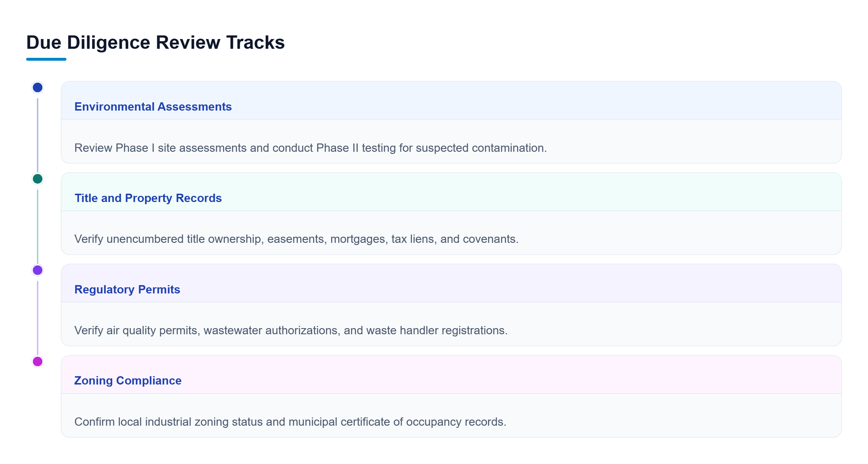Click the text about unencumbered title ownership
The width and height of the screenshot is (868, 464).
(297, 239)
